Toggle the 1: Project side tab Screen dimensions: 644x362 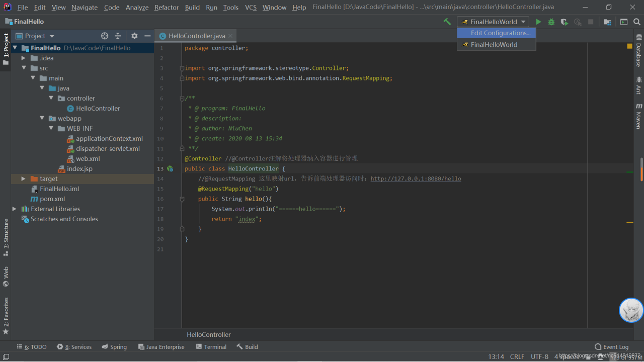[x=6, y=49]
